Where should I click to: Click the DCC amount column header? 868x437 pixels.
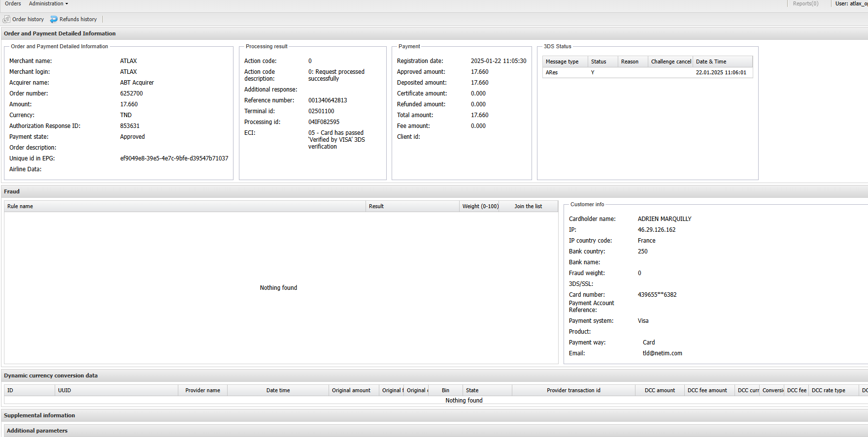coord(660,390)
